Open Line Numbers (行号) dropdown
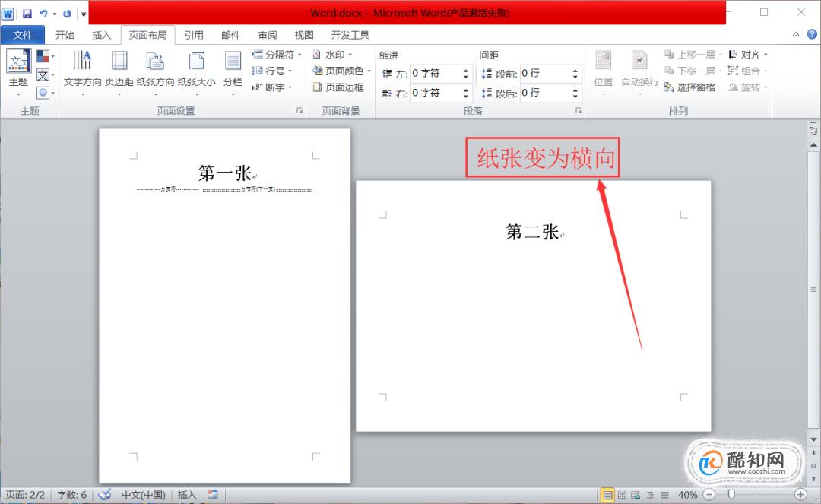 point(271,71)
